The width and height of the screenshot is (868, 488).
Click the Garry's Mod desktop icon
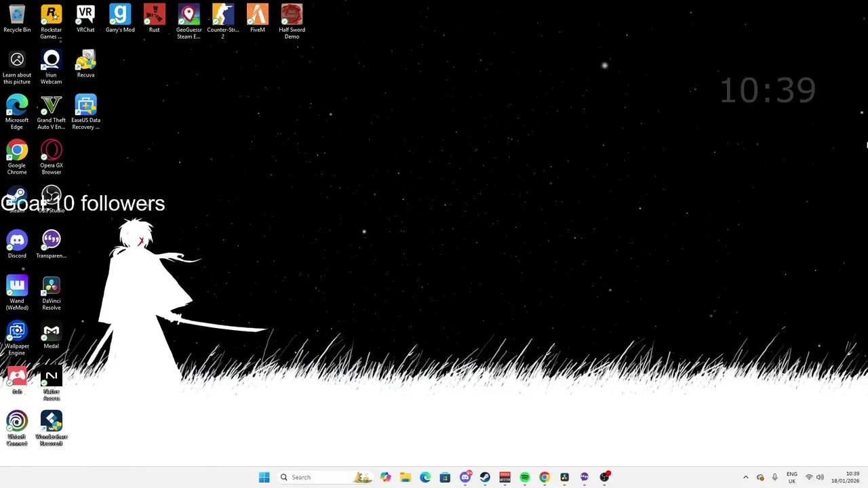tap(120, 19)
